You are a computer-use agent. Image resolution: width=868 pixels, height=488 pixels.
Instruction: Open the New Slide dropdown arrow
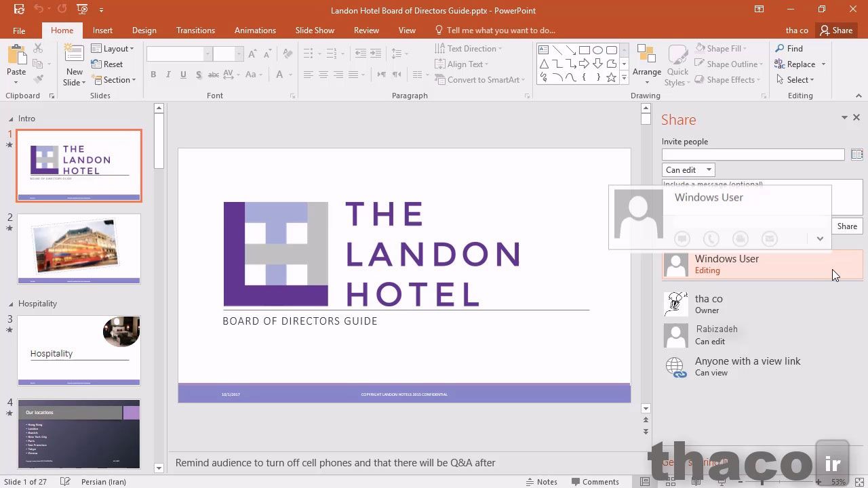75,83
